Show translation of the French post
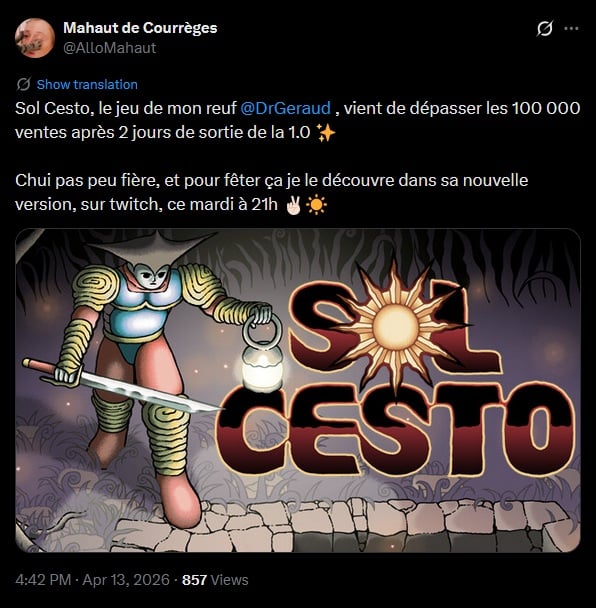The height and width of the screenshot is (608, 596). [87, 85]
